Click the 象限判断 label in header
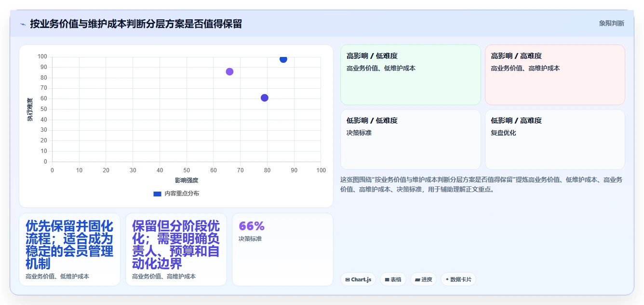This screenshot has width=644, height=305. [x=611, y=23]
